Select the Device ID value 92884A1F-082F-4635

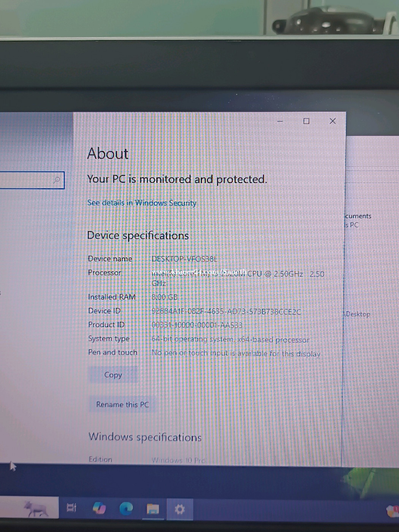coord(226,312)
